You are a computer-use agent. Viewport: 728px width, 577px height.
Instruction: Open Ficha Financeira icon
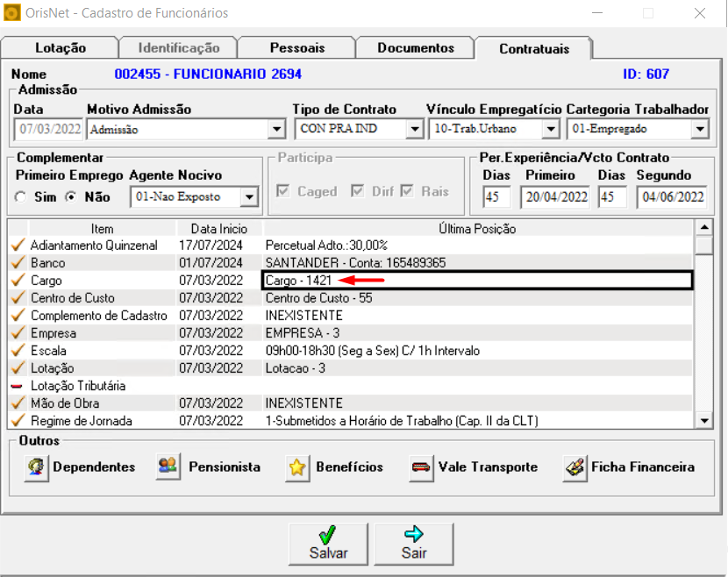(x=575, y=467)
